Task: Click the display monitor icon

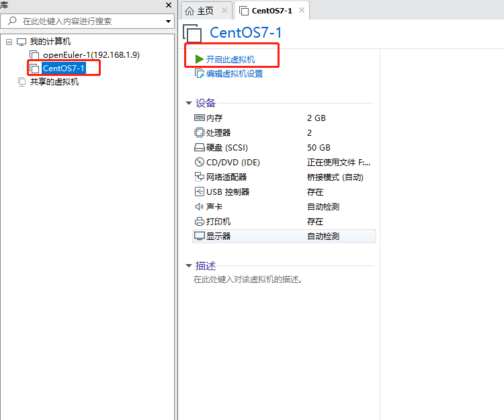Action: point(200,236)
